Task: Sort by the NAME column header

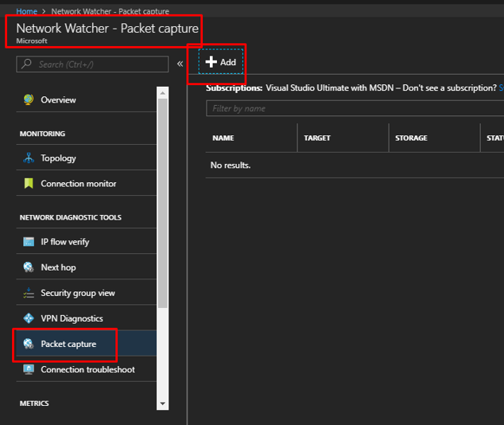Action: [x=223, y=138]
